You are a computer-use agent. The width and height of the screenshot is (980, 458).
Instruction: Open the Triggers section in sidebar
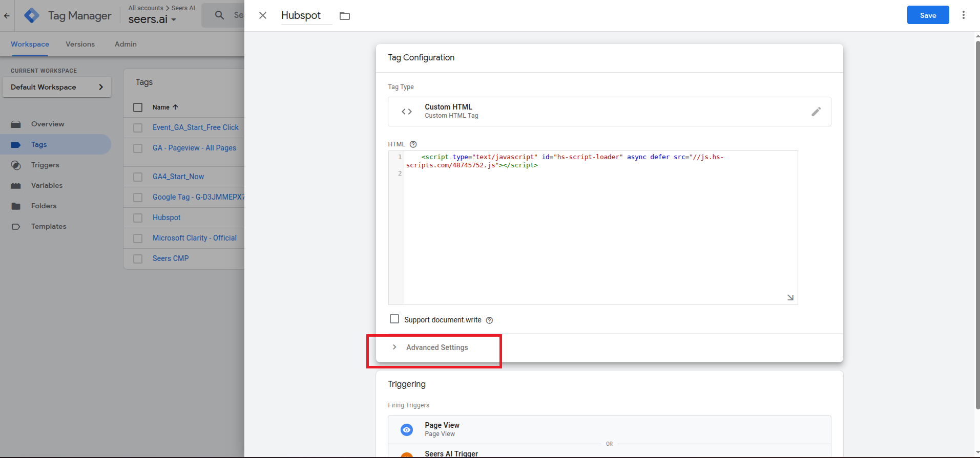[45, 165]
